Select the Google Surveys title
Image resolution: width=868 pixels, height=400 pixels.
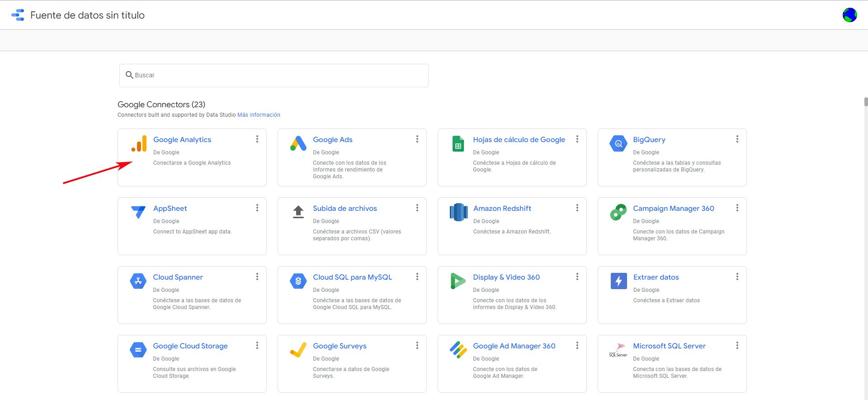point(340,346)
